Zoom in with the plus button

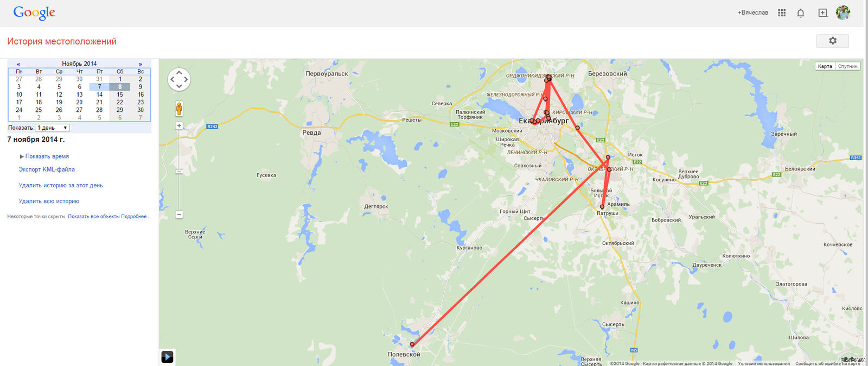click(179, 126)
